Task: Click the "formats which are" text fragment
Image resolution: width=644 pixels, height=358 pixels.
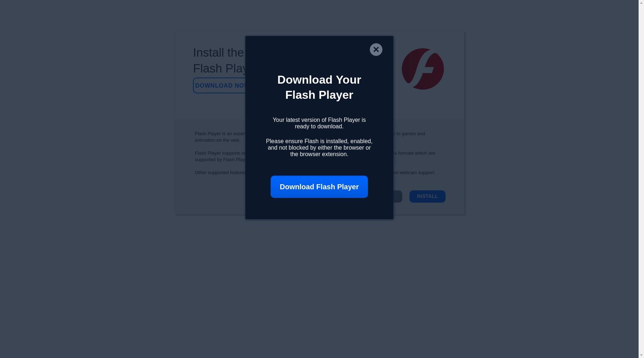Action: pyautogui.click(x=416, y=153)
